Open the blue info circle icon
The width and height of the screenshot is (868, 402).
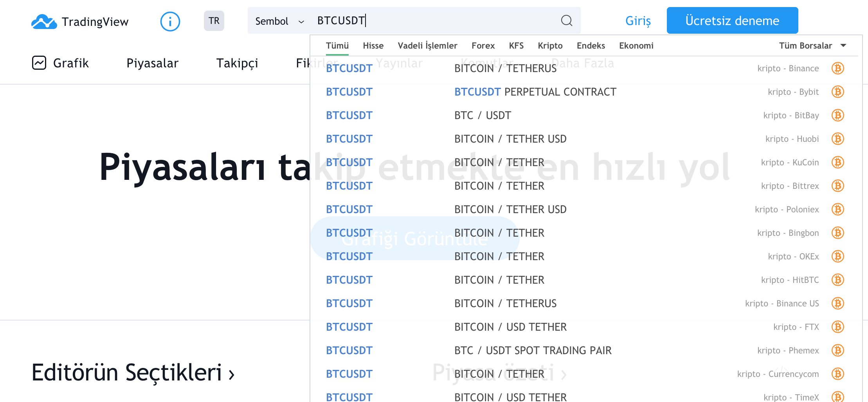click(170, 21)
